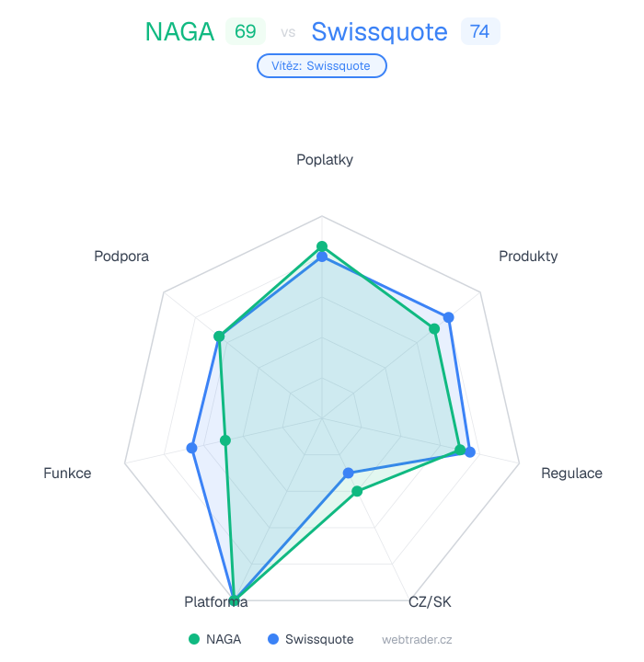644x662 pixels.
Task: Select Swissquote's blue Produkty data point
Action: [449, 317]
